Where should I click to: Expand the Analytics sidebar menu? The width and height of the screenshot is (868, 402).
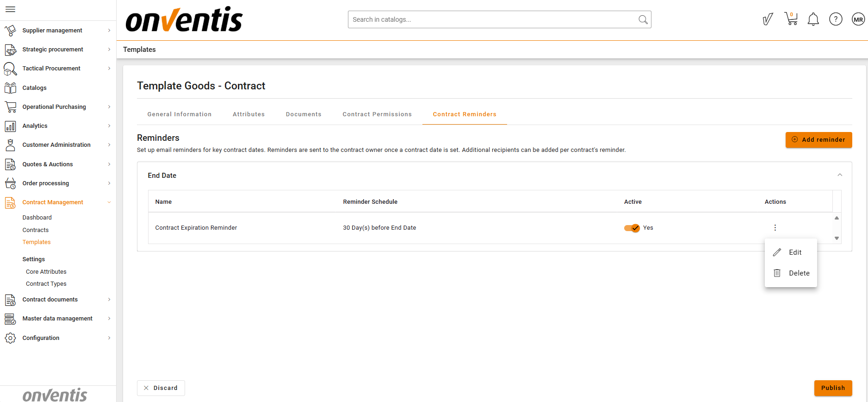[58, 126]
